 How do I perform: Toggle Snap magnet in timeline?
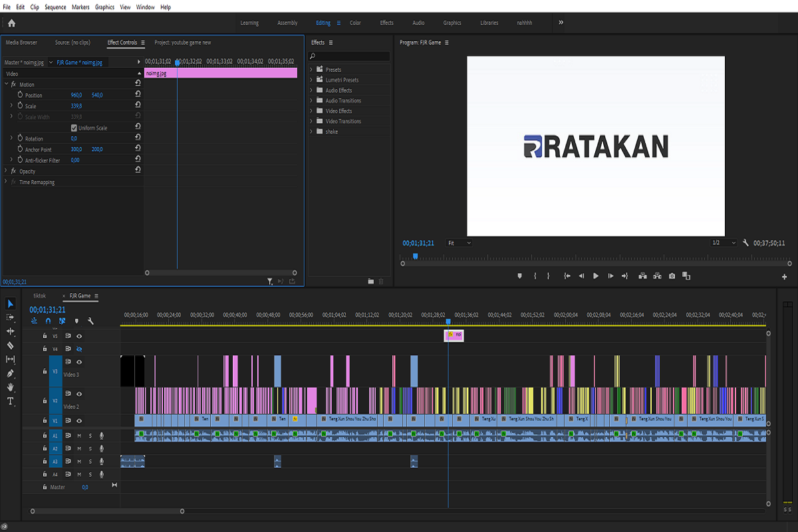click(48, 321)
